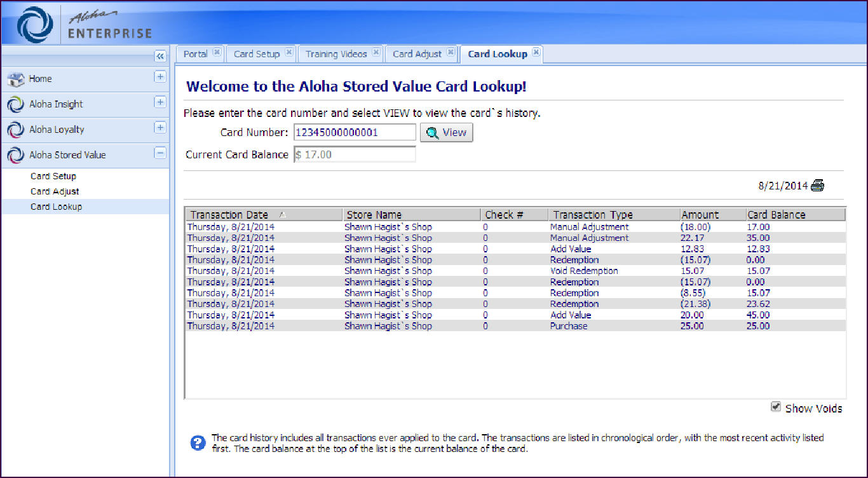Click the Card Balance column header
Viewport: 868px width, 478px height.
pyautogui.click(x=796, y=215)
